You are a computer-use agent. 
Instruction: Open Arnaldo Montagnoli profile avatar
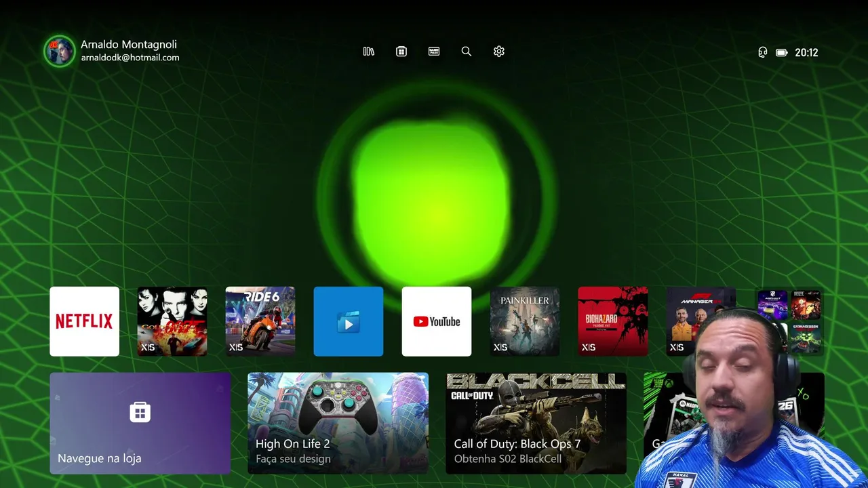click(x=60, y=52)
